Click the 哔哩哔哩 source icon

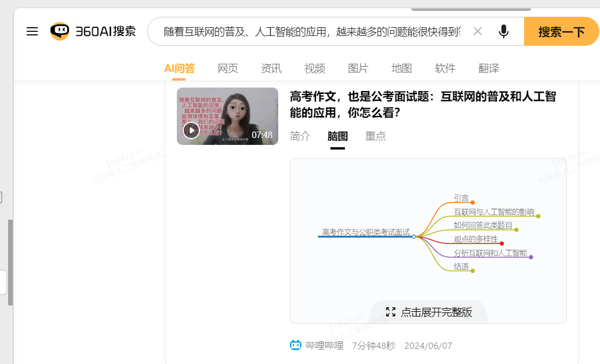(296, 345)
